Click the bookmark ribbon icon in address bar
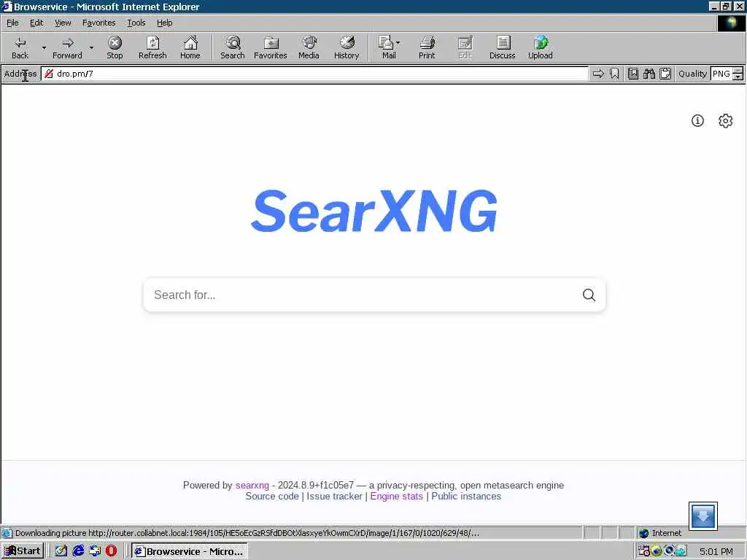747x560 pixels. tap(614, 74)
